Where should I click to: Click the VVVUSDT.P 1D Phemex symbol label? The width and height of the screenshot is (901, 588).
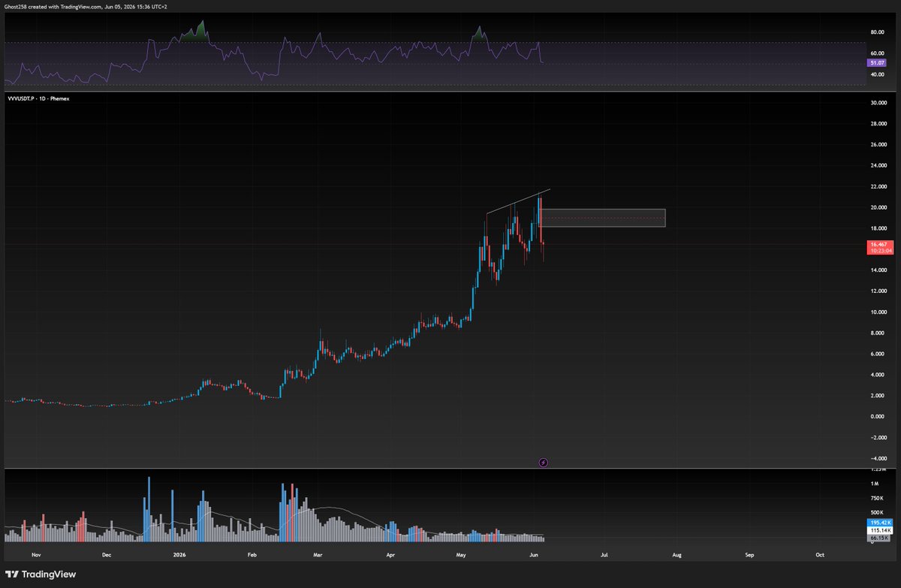pos(38,98)
